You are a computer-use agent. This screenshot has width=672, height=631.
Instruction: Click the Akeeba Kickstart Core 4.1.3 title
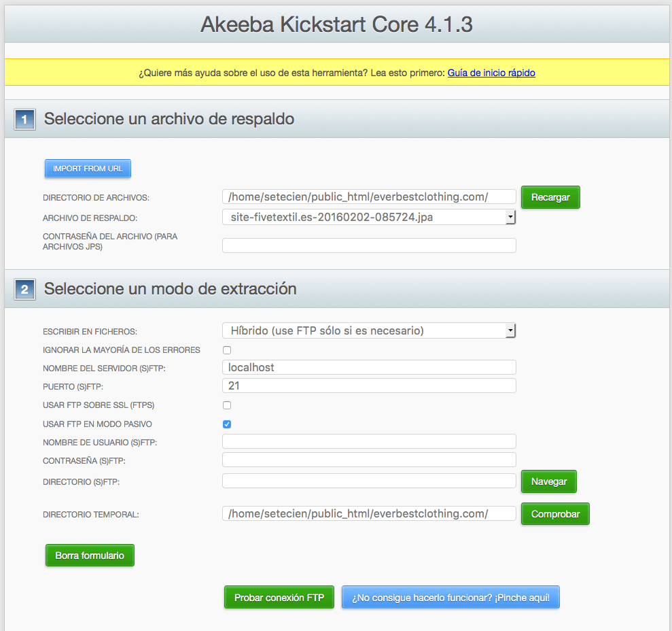(x=336, y=24)
